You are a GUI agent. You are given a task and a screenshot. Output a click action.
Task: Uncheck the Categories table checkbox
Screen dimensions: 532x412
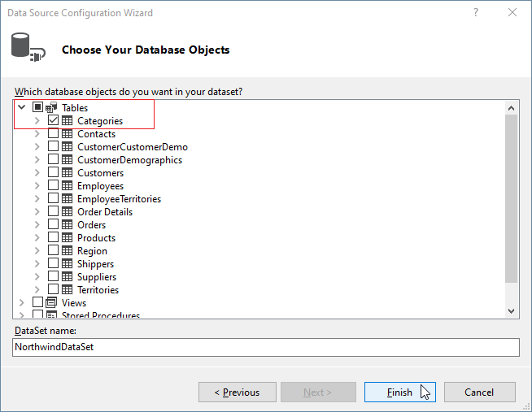tap(53, 120)
